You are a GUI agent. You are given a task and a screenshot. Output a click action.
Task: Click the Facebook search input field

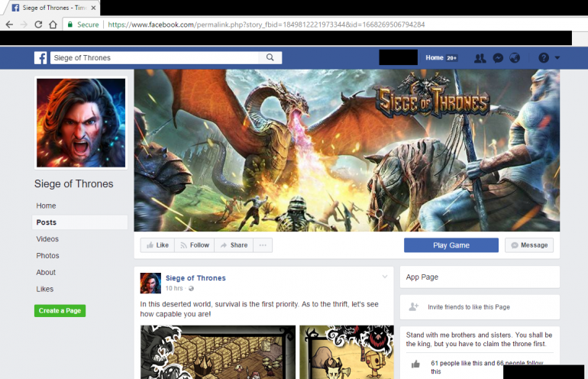tap(157, 58)
